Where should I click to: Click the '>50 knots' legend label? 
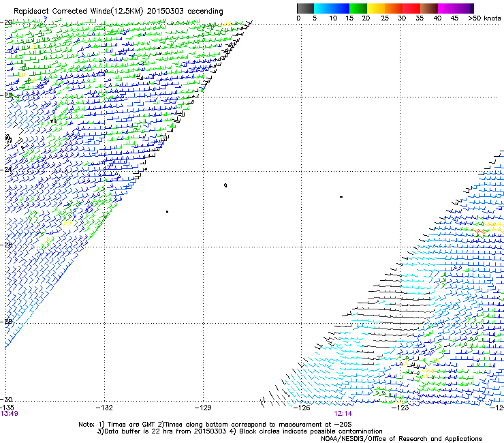pos(484,18)
